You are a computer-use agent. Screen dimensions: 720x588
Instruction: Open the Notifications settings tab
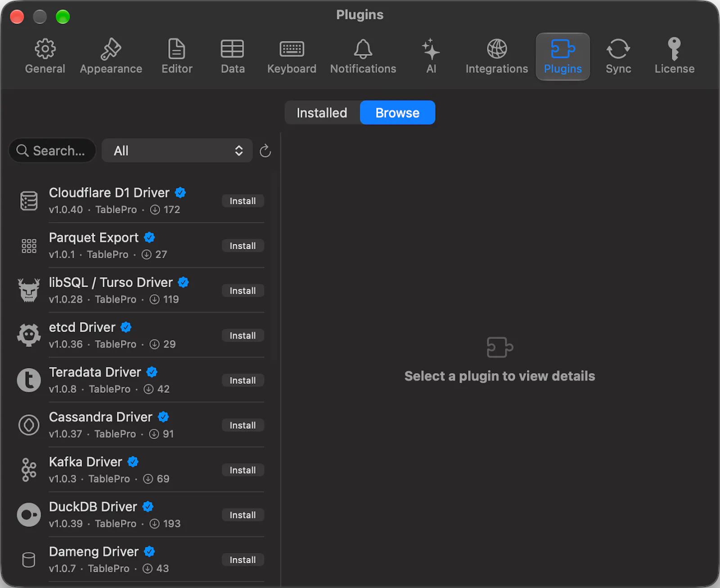click(x=363, y=57)
